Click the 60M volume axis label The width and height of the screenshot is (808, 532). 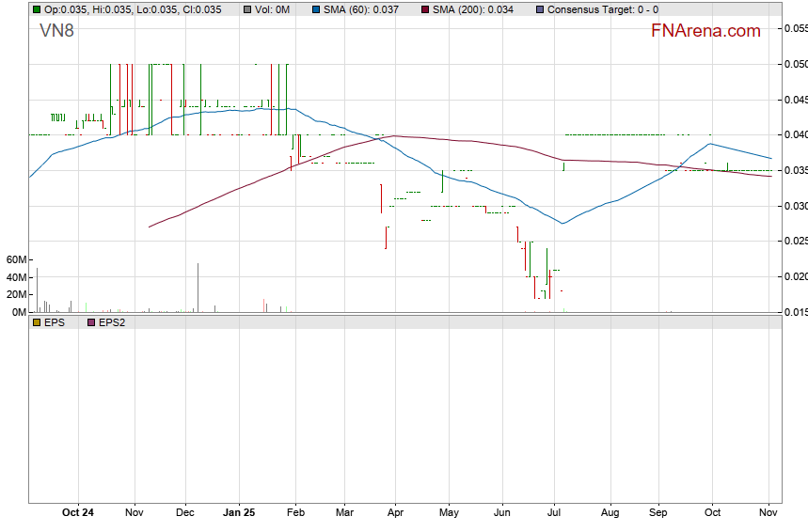pyautogui.click(x=17, y=259)
